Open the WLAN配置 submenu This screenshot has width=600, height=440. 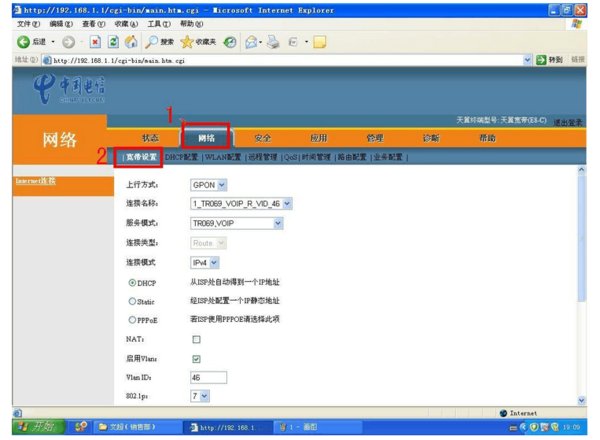223,157
